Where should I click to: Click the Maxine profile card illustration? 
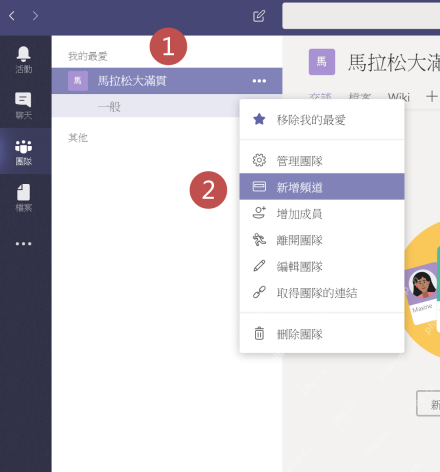pos(421,293)
